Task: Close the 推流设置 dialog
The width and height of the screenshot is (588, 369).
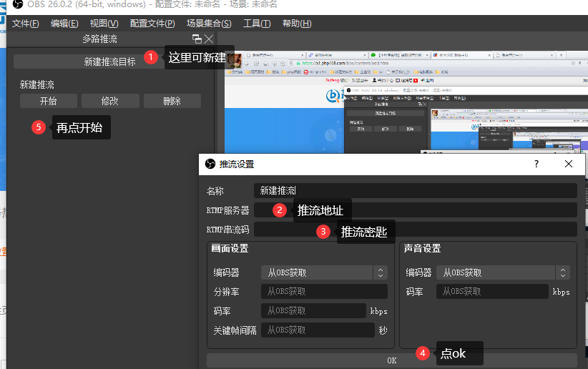Action: click(569, 164)
